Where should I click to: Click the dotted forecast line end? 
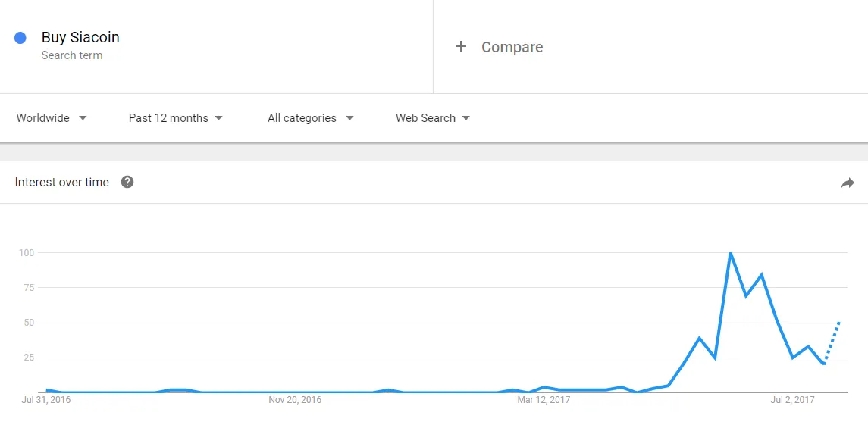pyautogui.click(x=839, y=322)
